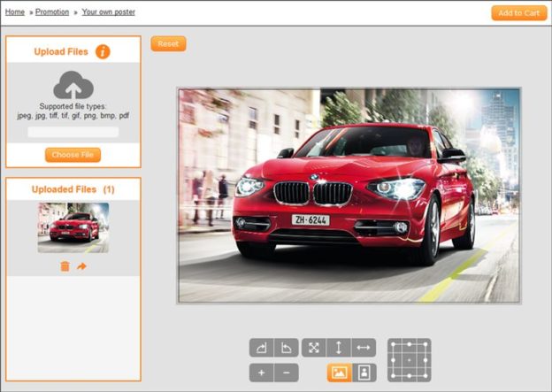Fit image vertically
The image size is (552, 392).
(339, 348)
